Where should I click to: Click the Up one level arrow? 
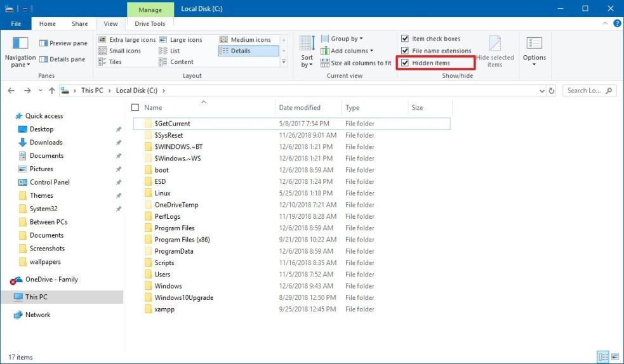(x=52, y=91)
